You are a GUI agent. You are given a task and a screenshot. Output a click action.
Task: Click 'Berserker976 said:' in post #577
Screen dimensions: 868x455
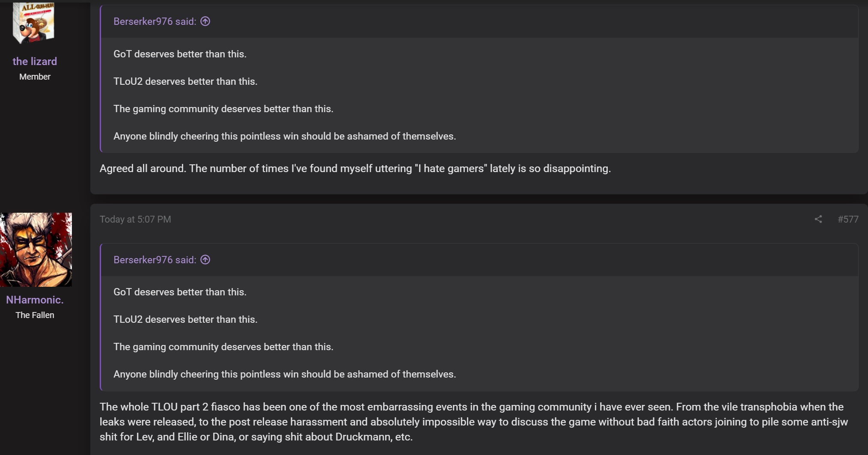tap(155, 260)
